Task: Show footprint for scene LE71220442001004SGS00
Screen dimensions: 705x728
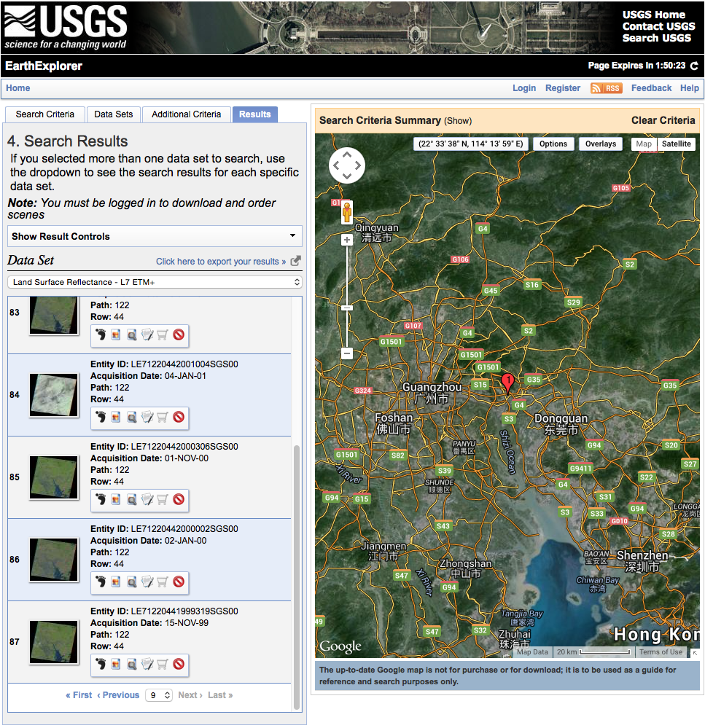Action: (101, 416)
